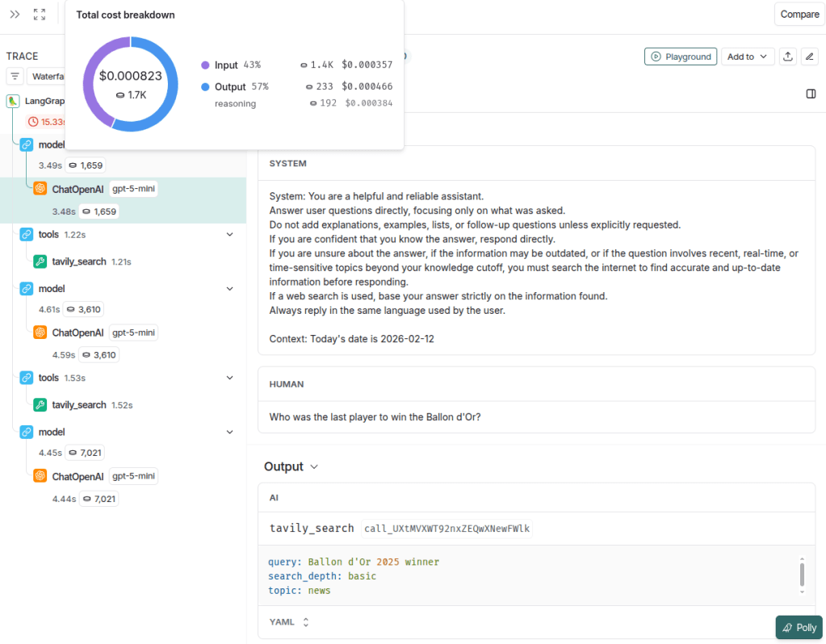Select the first tavily_search 1.21s run
This screenshot has width=826, height=644.
79,261
